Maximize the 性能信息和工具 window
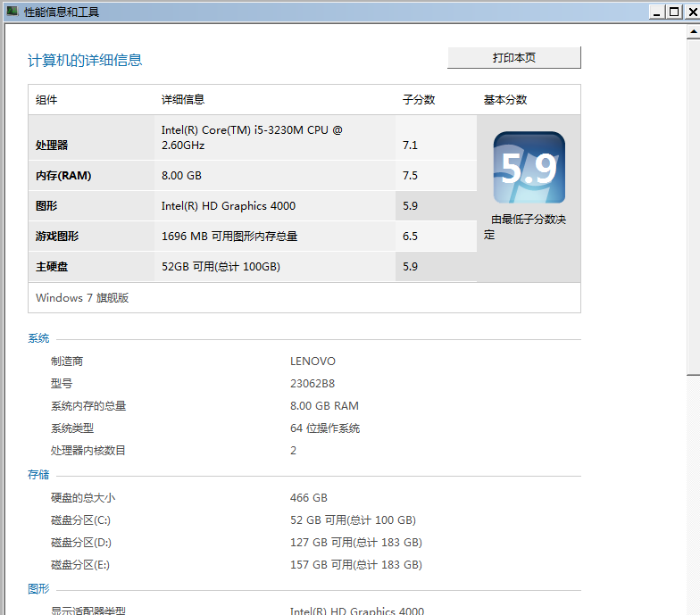 tap(674, 12)
